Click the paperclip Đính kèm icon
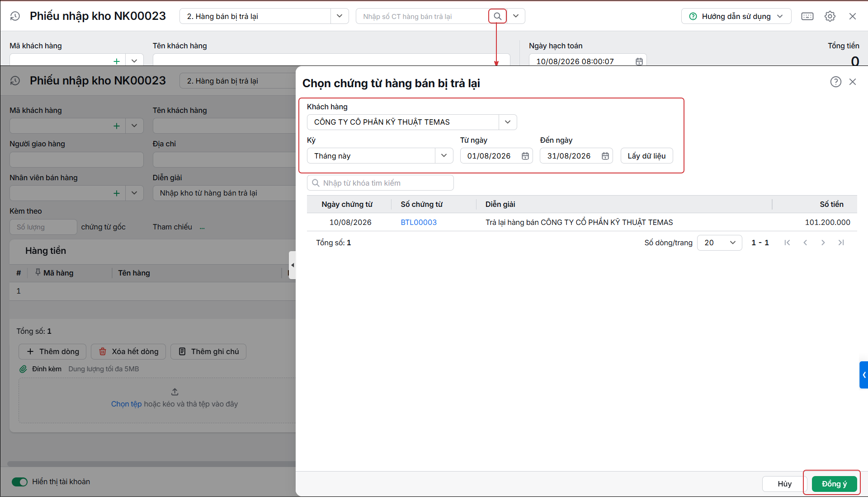The image size is (868, 500). tap(23, 369)
